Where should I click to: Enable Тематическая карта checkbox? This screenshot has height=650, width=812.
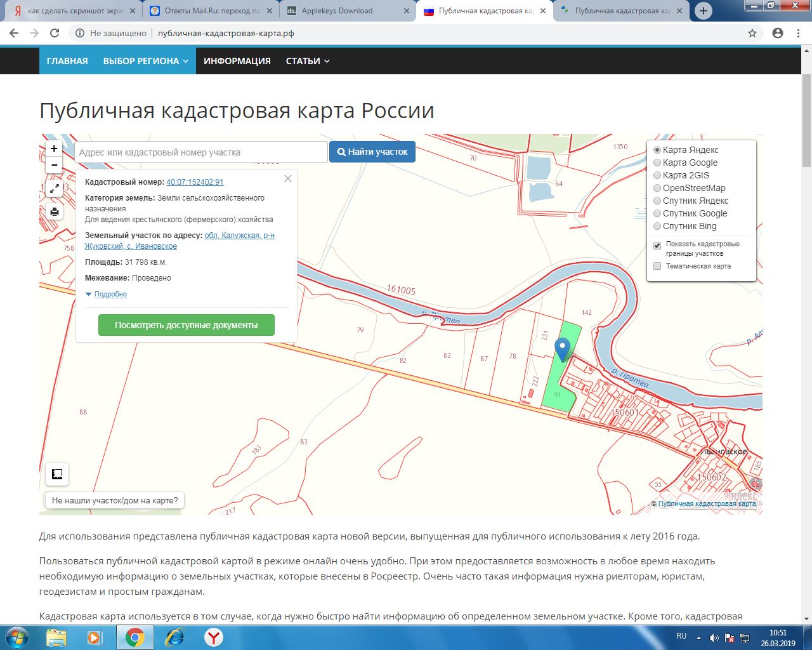pos(657,266)
